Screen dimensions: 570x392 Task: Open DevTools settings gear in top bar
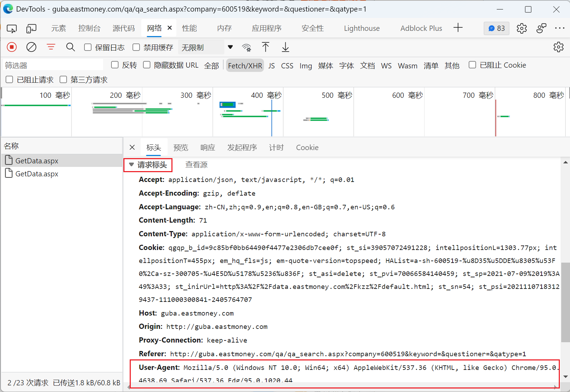(x=522, y=28)
